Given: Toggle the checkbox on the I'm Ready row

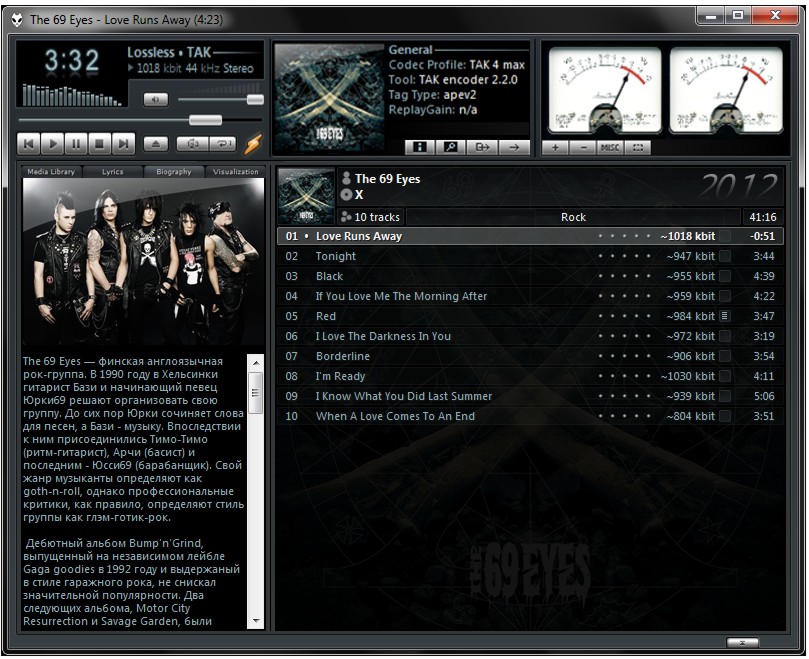Looking at the screenshot, I should [725, 376].
